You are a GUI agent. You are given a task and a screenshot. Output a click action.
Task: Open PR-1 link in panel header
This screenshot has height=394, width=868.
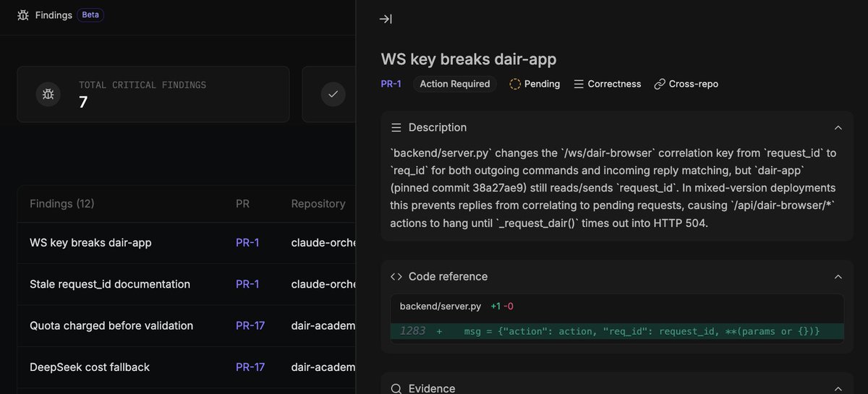coord(391,84)
